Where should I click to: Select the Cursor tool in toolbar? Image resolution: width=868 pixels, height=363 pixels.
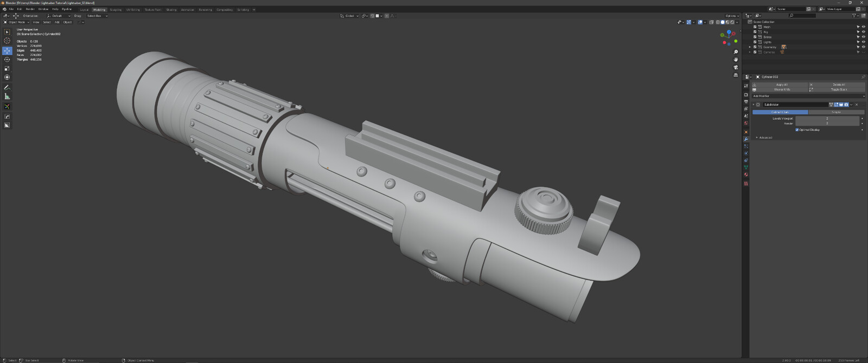(7, 41)
